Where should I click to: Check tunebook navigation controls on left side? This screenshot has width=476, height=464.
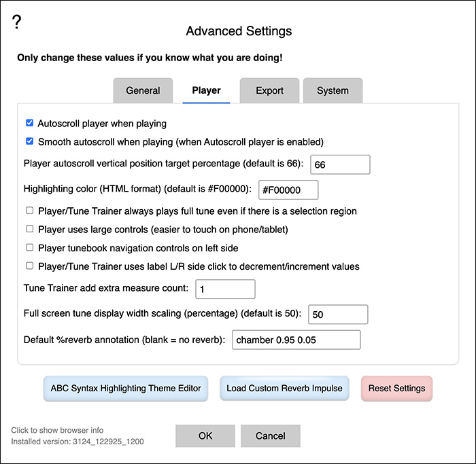29,248
